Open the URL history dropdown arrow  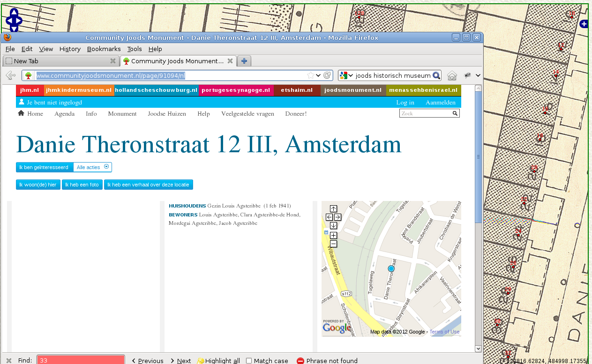(318, 75)
